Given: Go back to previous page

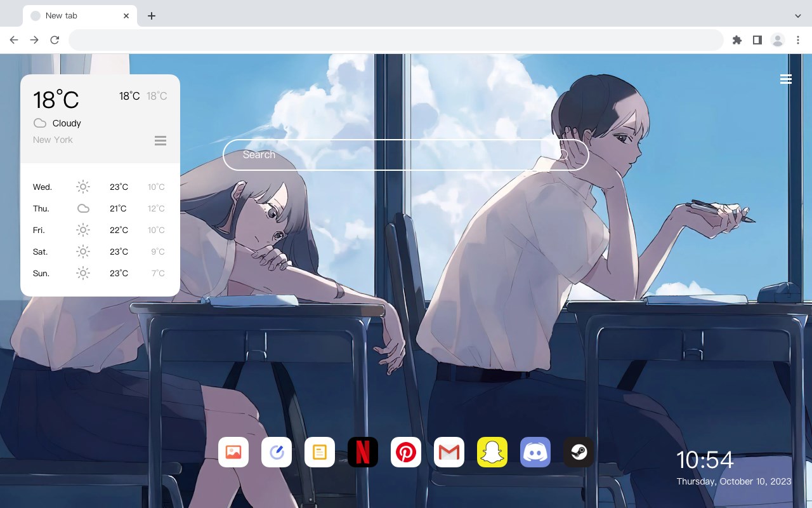Looking at the screenshot, I should point(14,40).
